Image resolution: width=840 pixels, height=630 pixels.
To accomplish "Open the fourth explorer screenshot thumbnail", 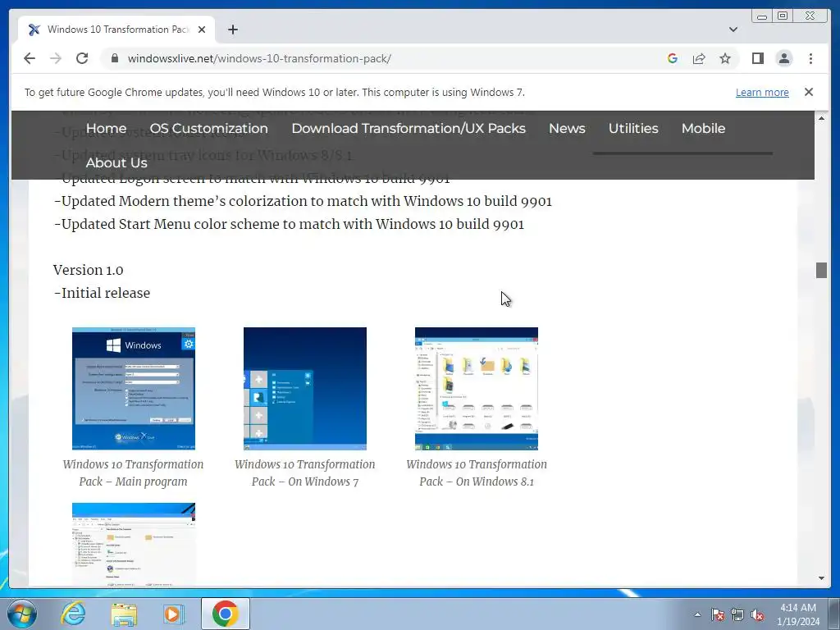I will (134, 545).
